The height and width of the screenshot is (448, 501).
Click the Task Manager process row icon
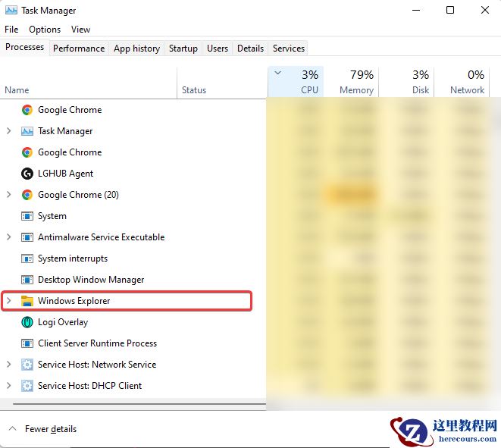[27, 131]
